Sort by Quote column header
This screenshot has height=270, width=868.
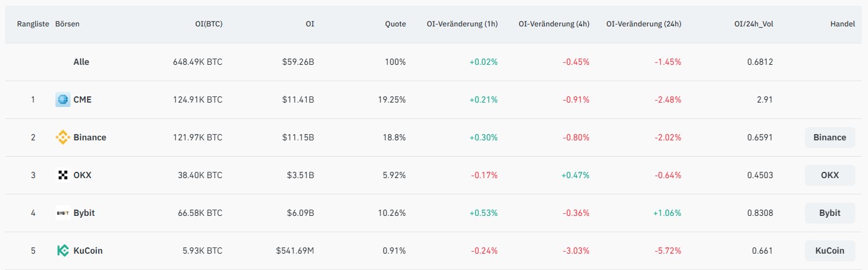tap(396, 24)
